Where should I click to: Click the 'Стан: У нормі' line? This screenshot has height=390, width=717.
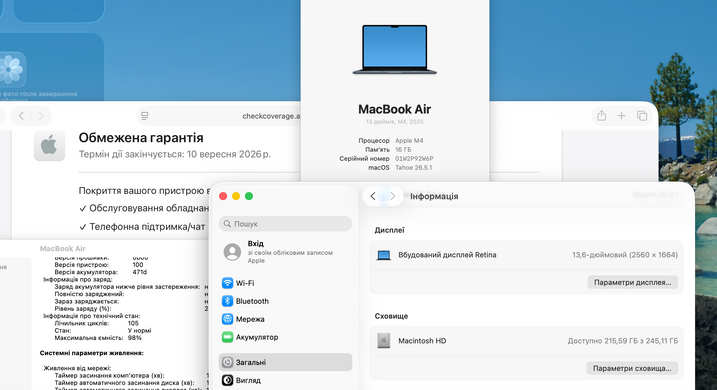(103, 331)
